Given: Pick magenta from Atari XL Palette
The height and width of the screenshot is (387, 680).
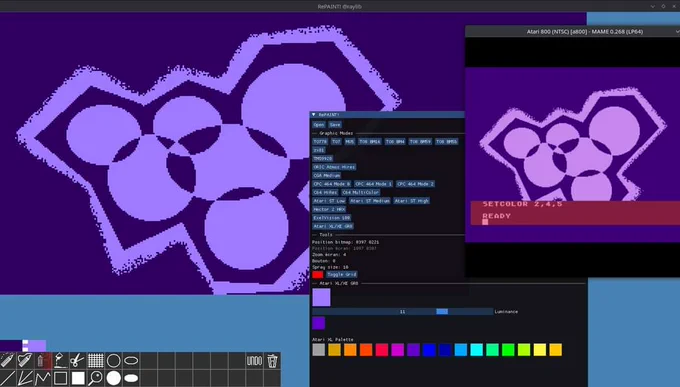Looking at the screenshot, I should click(397, 350).
